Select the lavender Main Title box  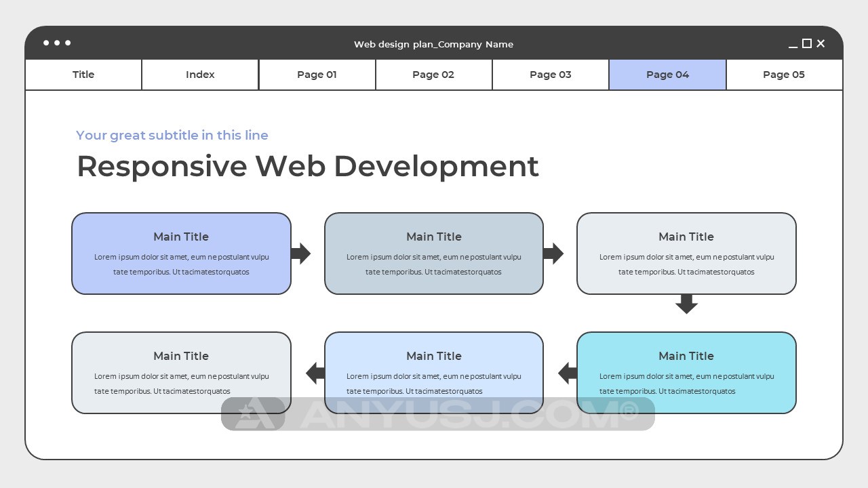pyautogui.click(x=181, y=253)
